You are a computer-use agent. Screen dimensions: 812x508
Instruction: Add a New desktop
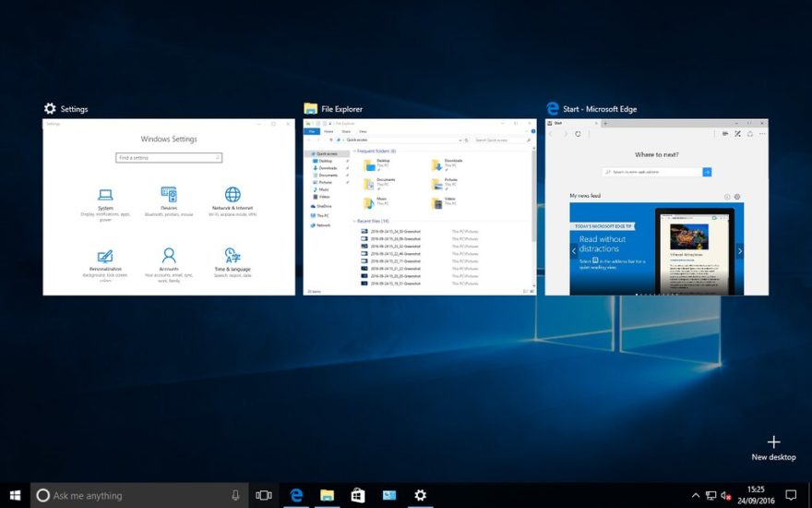pyautogui.click(x=773, y=448)
